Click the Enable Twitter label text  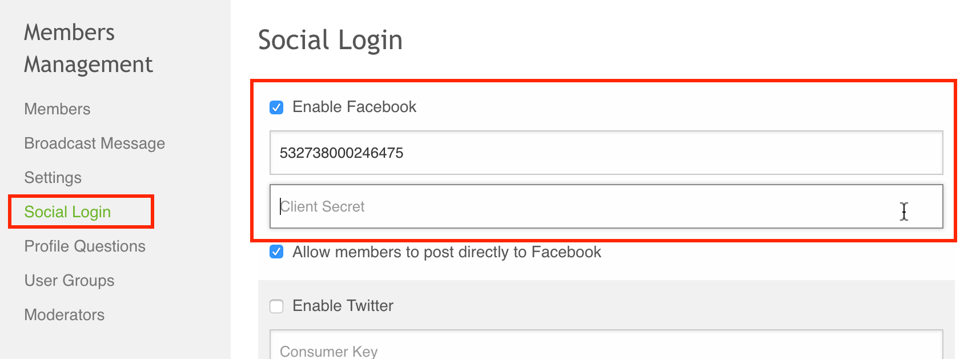[x=343, y=306]
